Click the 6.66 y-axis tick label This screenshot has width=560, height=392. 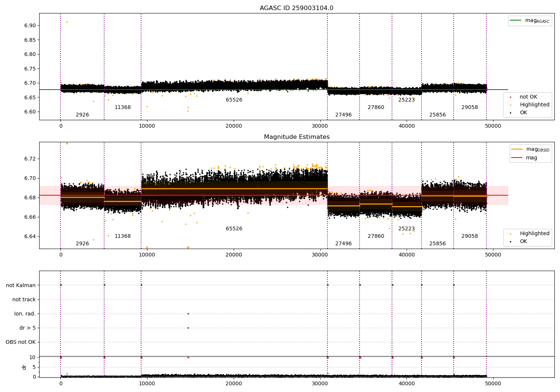point(30,217)
